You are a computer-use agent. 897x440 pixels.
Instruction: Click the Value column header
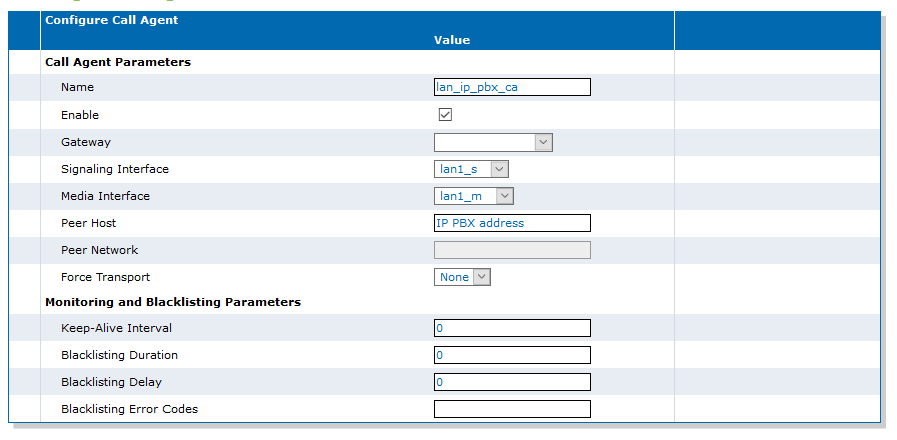[x=452, y=40]
